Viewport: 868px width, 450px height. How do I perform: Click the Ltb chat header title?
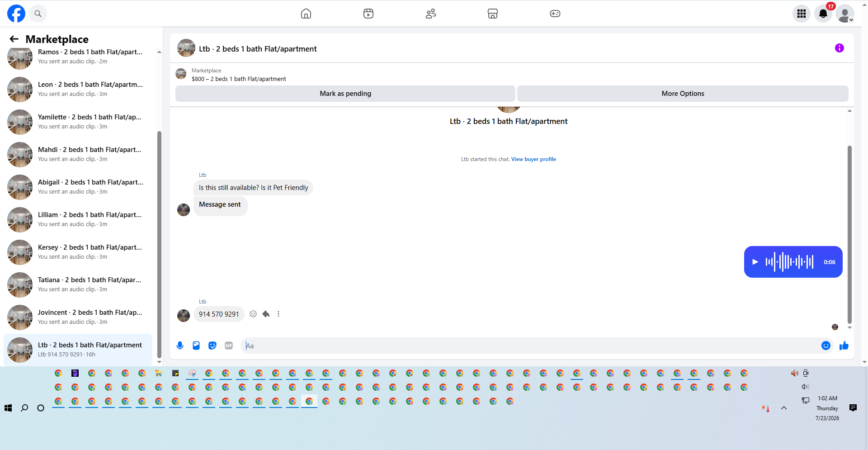pos(258,49)
